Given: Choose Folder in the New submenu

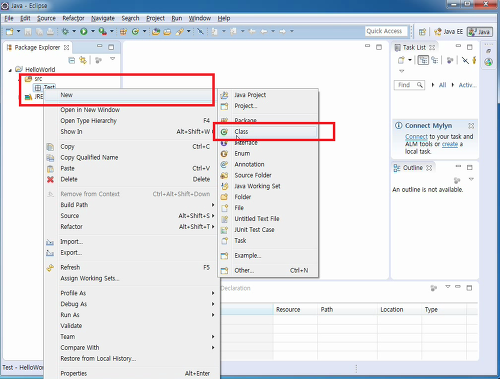Looking at the screenshot, I should pyautogui.click(x=268, y=197).
